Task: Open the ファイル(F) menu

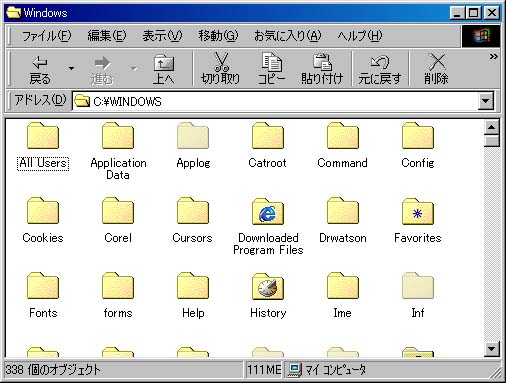Action: [x=46, y=35]
